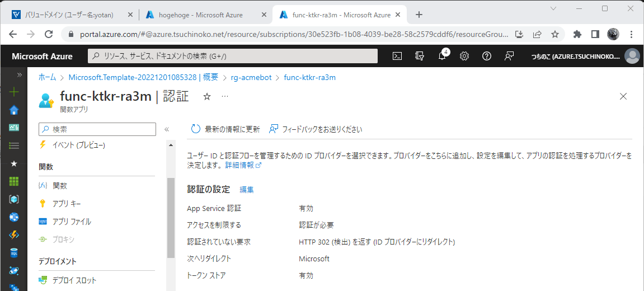
Task: Click the 検索 resource menu search box
Action: click(97, 129)
